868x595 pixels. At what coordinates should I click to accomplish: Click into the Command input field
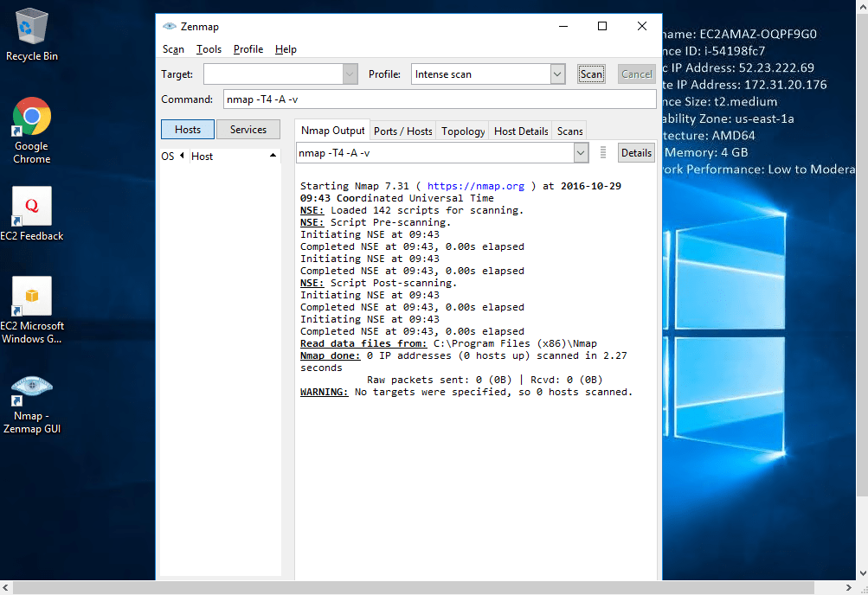[439, 99]
